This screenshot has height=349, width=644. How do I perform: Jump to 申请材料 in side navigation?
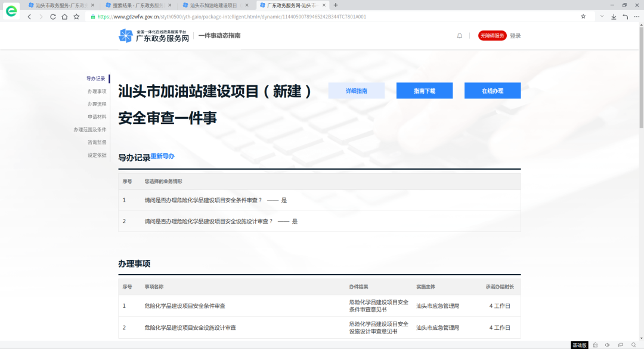click(x=97, y=117)
